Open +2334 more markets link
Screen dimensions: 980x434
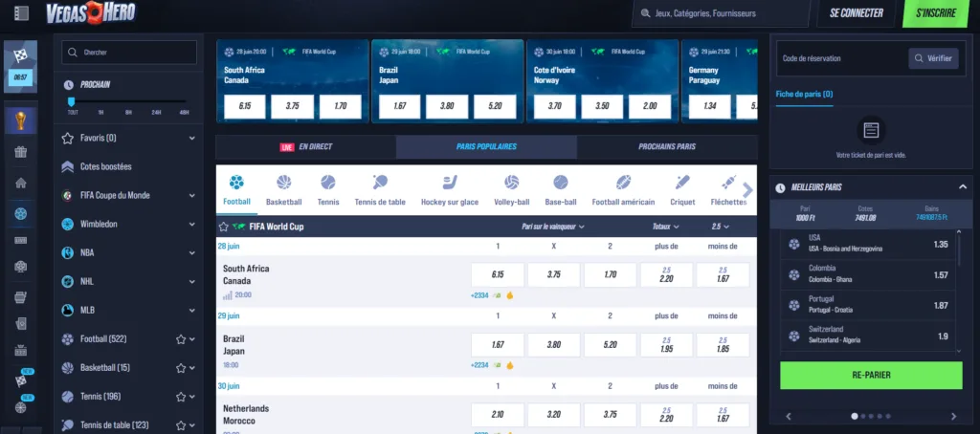point(479,295)
